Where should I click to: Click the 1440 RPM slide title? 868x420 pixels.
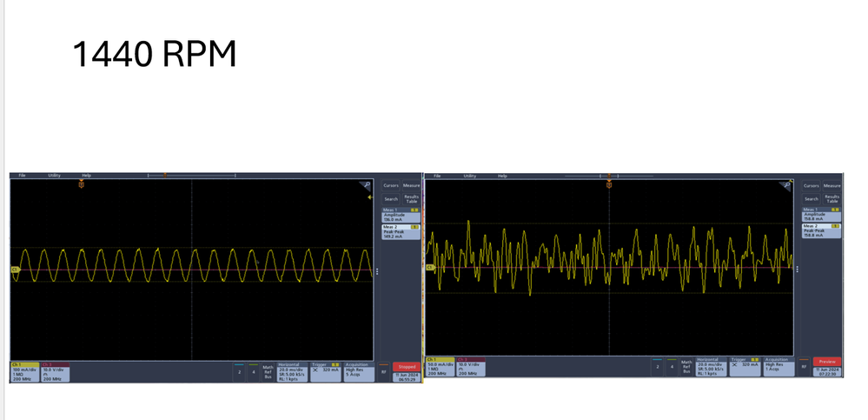pos(155,54)
